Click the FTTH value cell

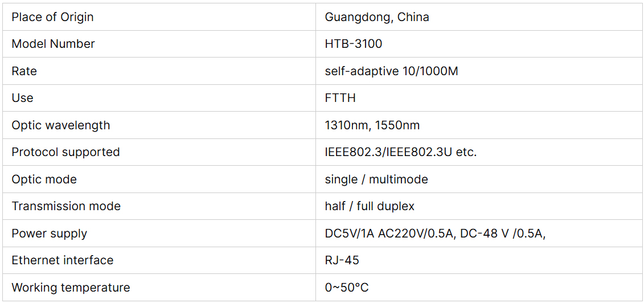pyautogui.click(x=341, y=98)
